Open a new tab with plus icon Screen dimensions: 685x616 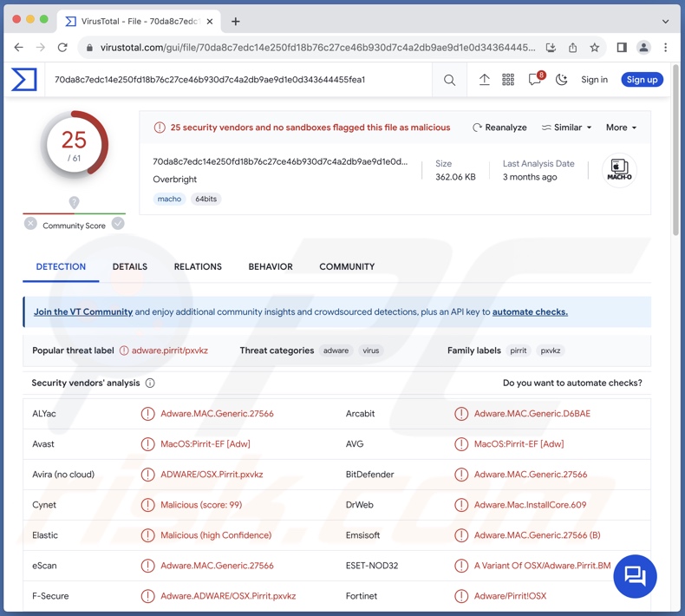pos(236,22)
